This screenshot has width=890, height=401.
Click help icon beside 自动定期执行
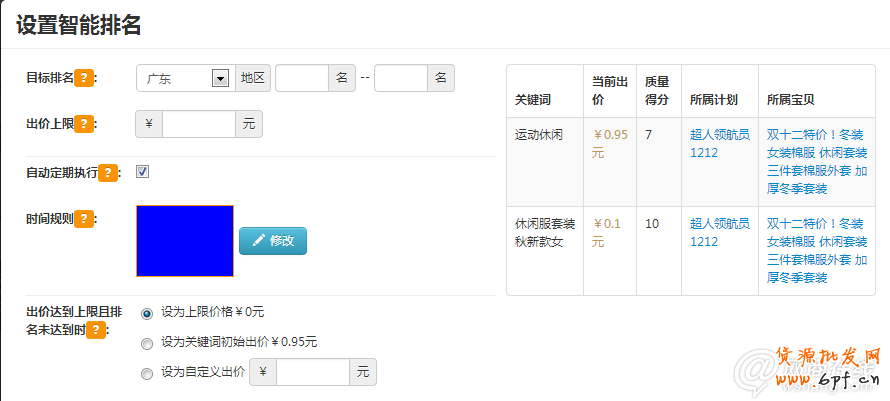coord(109,172)
